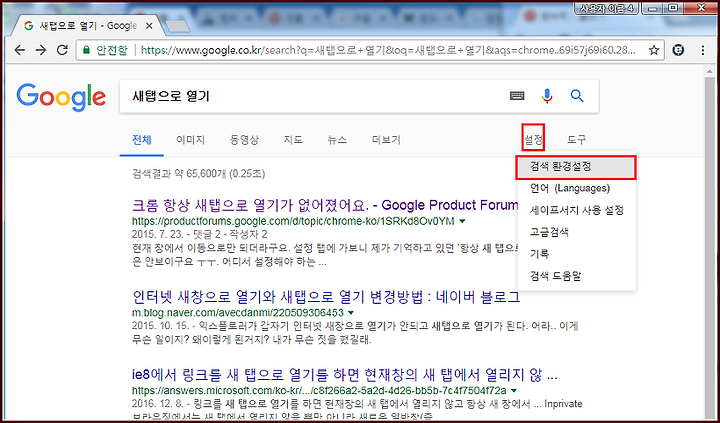Open result ie8에서 링크를 새 탭으로 열기를 하면

tap(344, 375)
